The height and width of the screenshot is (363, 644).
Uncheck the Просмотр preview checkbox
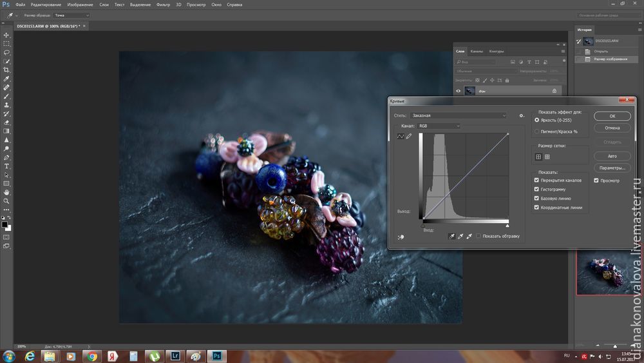click(596, 181)
